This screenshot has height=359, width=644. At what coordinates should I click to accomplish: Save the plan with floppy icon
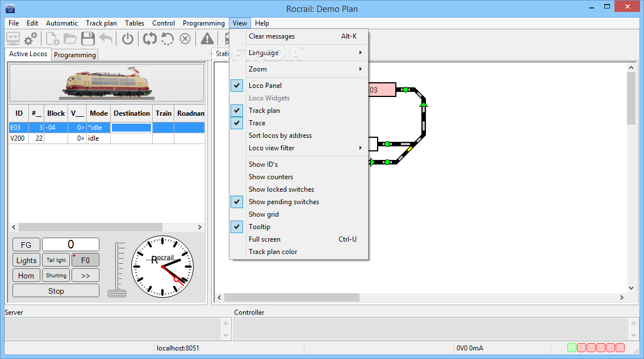(x=88, y=39)
